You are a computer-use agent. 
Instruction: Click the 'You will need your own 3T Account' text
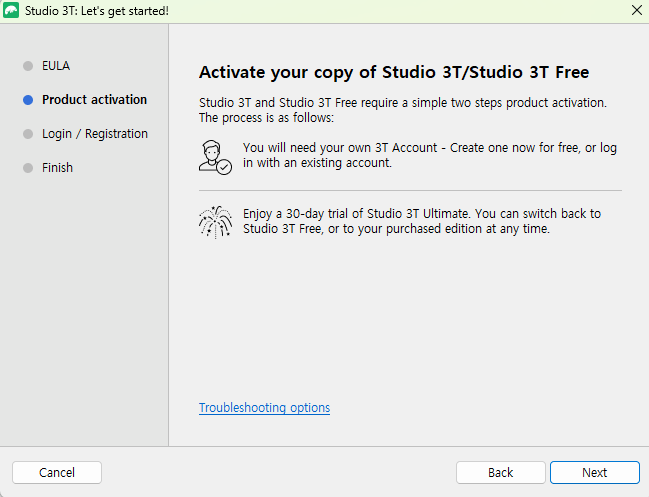pyautogui.click(x=430, y=155)
